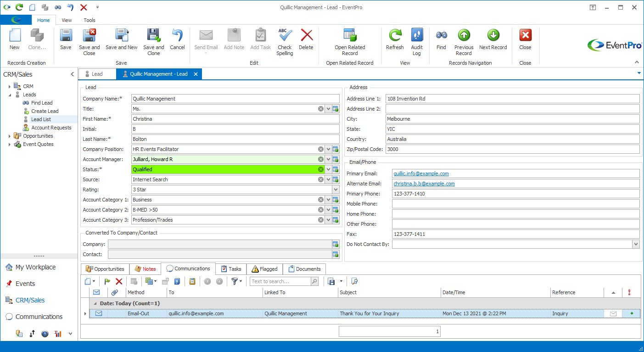
Task: Click quick-access undo arrow icon
Action: click(x=70, y=7)
